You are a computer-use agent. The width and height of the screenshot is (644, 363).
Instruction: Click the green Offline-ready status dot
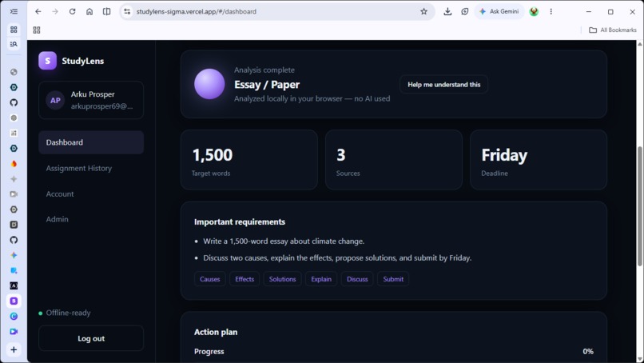click(40, 313)
